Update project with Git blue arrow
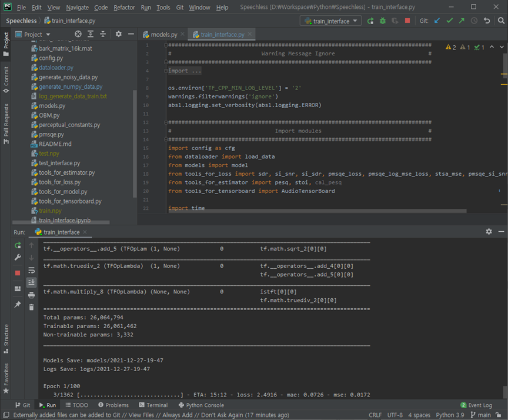 437,21
